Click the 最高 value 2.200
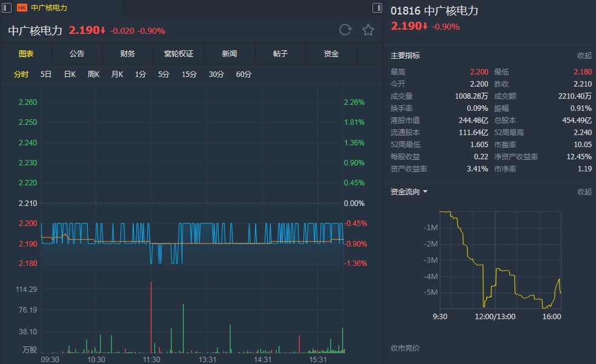Screen dimensions: 596x364 (x=479, y=72)
